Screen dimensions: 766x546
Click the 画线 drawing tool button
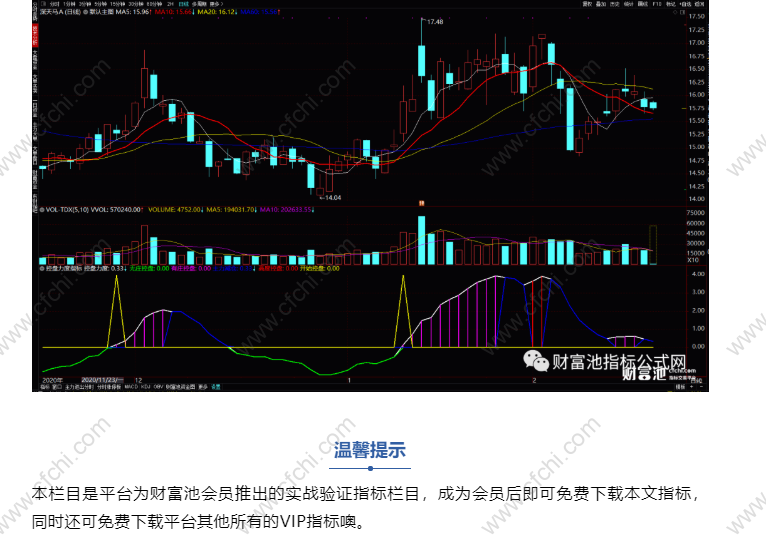click(x=643, y=4)
